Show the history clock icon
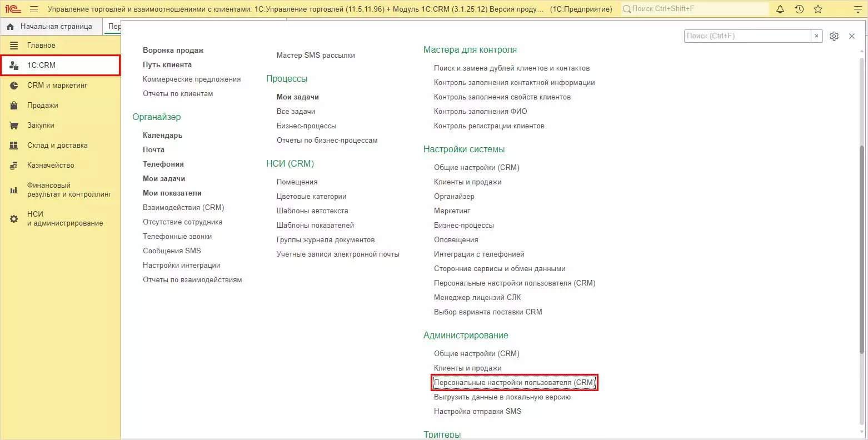868x440 pixels. click(799, 9)
